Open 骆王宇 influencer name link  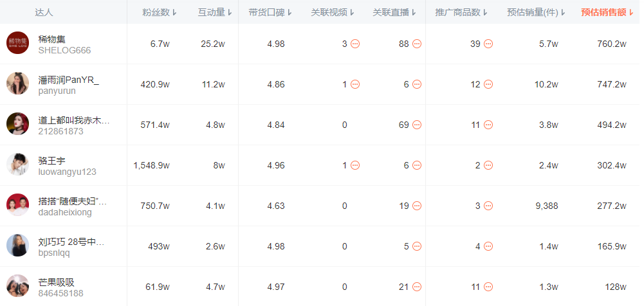[x=52, y=160]
